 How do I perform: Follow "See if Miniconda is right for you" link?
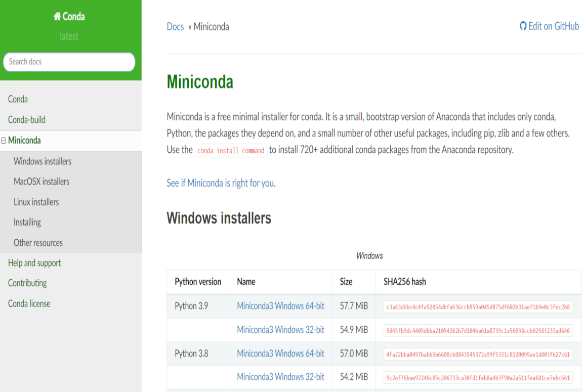click(221, 183)
